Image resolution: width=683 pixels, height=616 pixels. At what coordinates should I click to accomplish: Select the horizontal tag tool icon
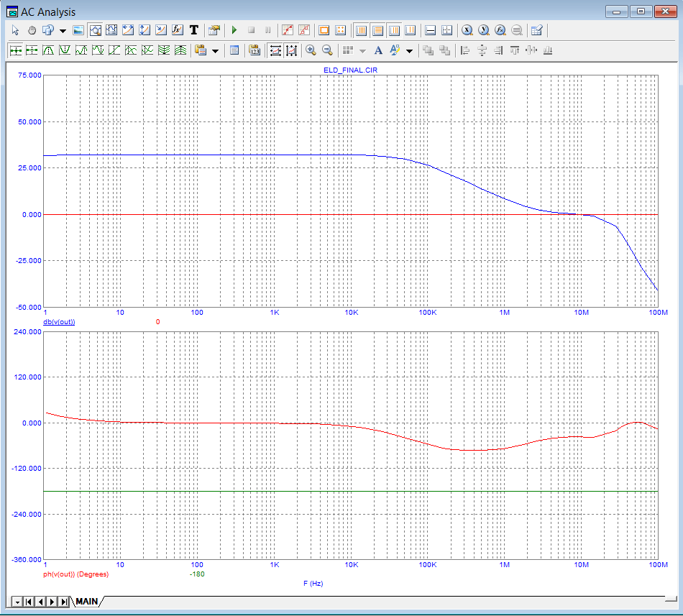click(128, 30)
